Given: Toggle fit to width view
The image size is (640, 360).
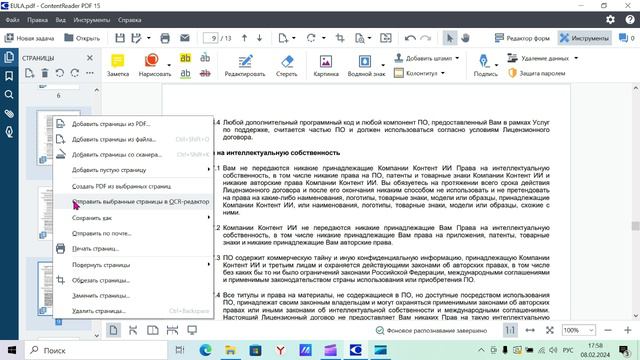Looking at the screenshot, I should [530, 330].
